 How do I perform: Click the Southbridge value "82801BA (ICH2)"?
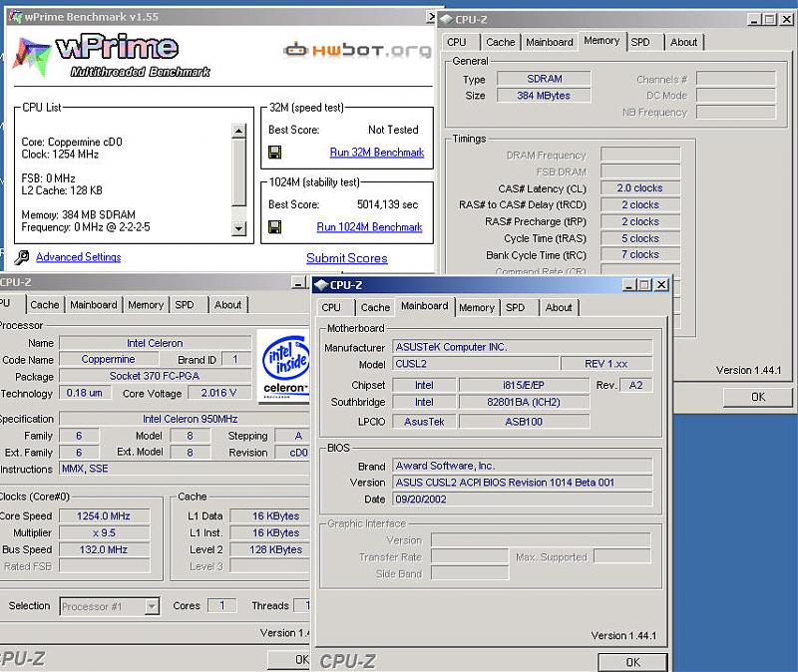(525, 402)
